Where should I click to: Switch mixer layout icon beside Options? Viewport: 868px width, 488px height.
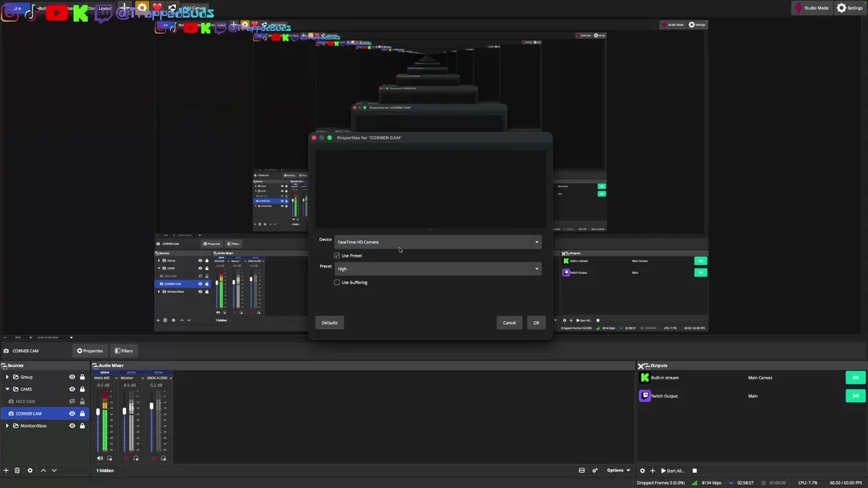pos(581,470)
